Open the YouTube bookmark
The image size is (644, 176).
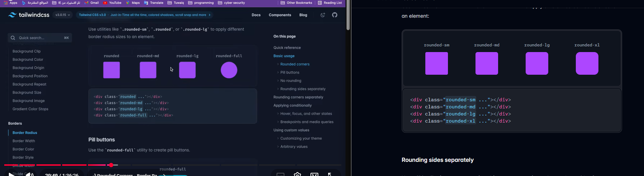[112, 3]
